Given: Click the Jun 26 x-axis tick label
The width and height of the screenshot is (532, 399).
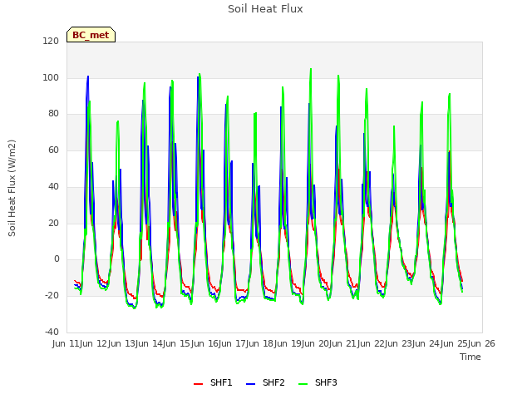Looking at the screenshot, I should (482, 343).
